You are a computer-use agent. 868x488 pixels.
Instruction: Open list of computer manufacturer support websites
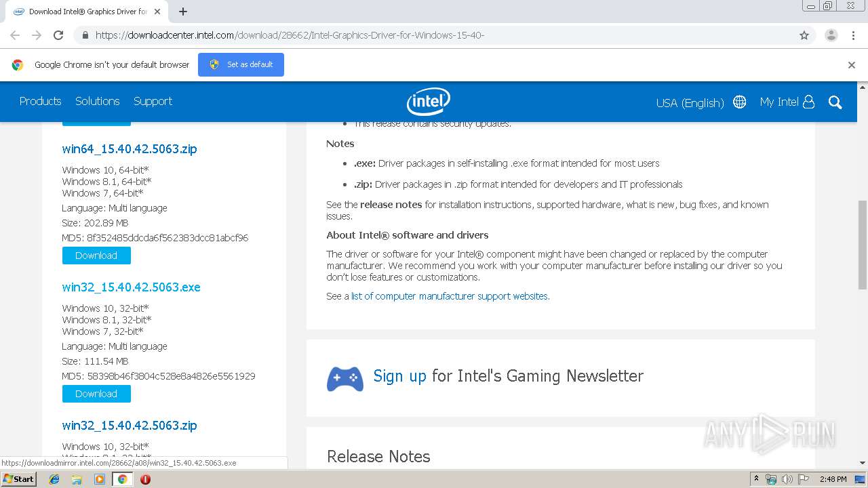[450, 296]
